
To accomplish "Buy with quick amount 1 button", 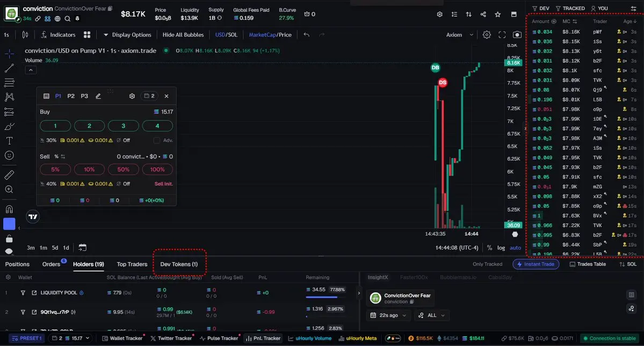I will click(55, 126).
